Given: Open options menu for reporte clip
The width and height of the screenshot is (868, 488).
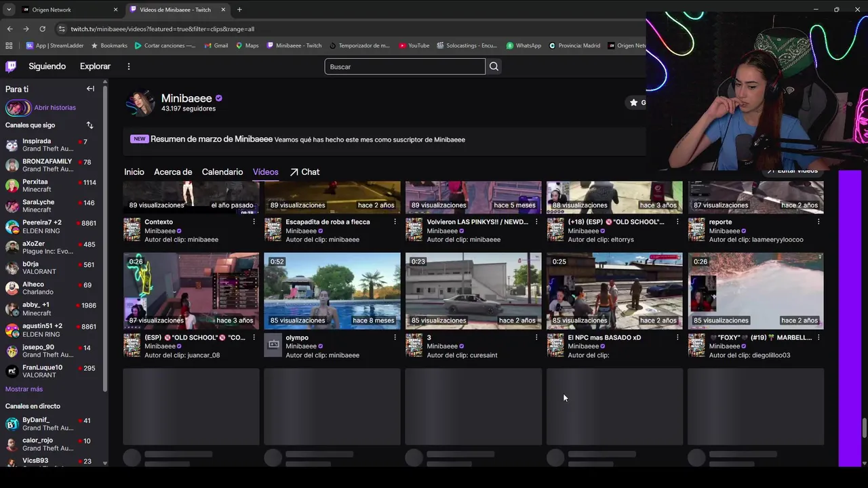Looking at the screenshot, I should (818, 222).
